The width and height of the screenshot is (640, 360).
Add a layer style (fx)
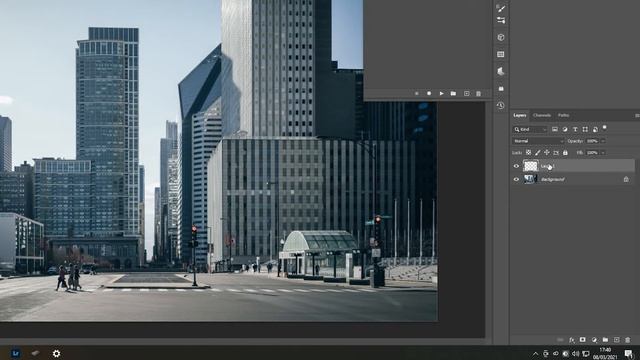(572, 340)
